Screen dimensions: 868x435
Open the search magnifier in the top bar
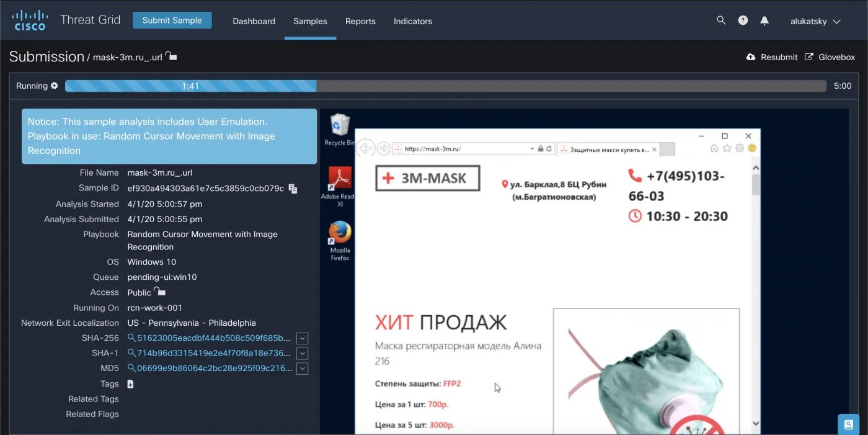pyautogui.click(x=721, y=20)
